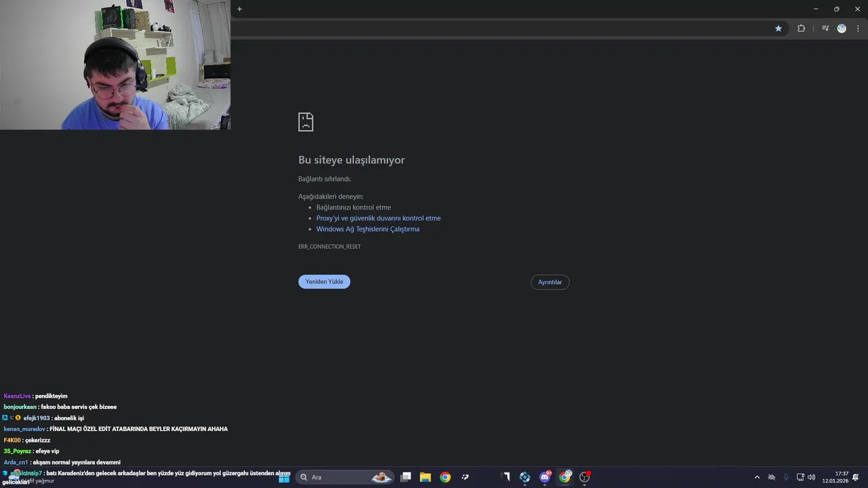Screen dimensions: 868x488
Task: Click the Yeniden Yükle reload button
Action: [x=324, y=282]
